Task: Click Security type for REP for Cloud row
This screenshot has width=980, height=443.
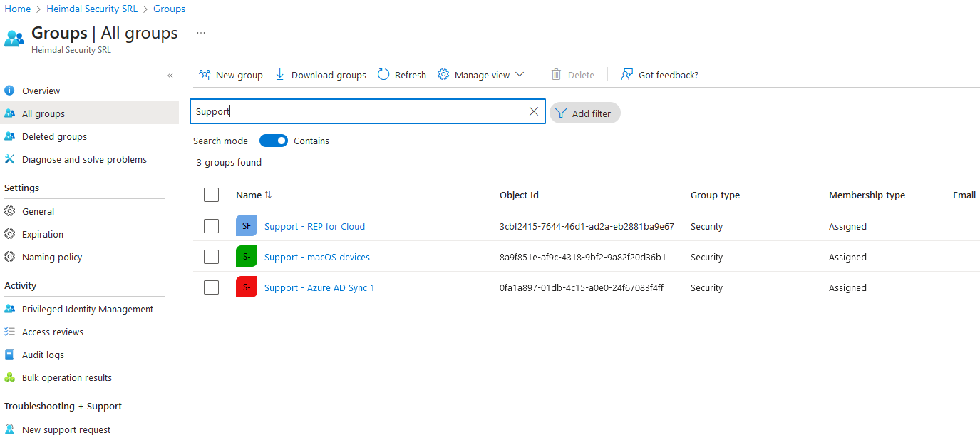Action: click(706, 226)
